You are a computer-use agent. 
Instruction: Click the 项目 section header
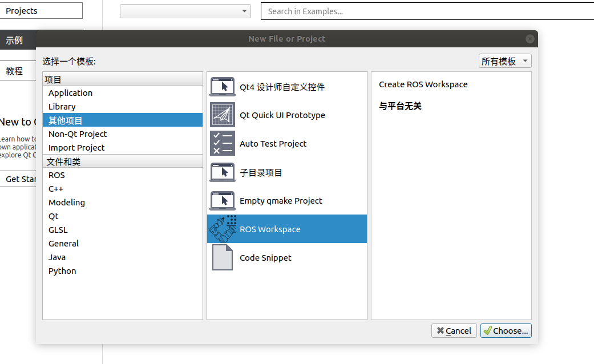(x=123, y=79)
